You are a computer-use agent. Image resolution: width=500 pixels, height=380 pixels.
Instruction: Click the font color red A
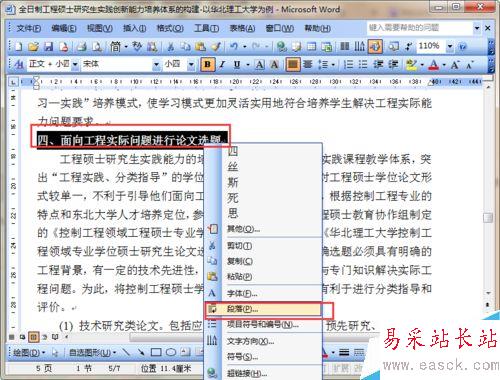point(433,64)
